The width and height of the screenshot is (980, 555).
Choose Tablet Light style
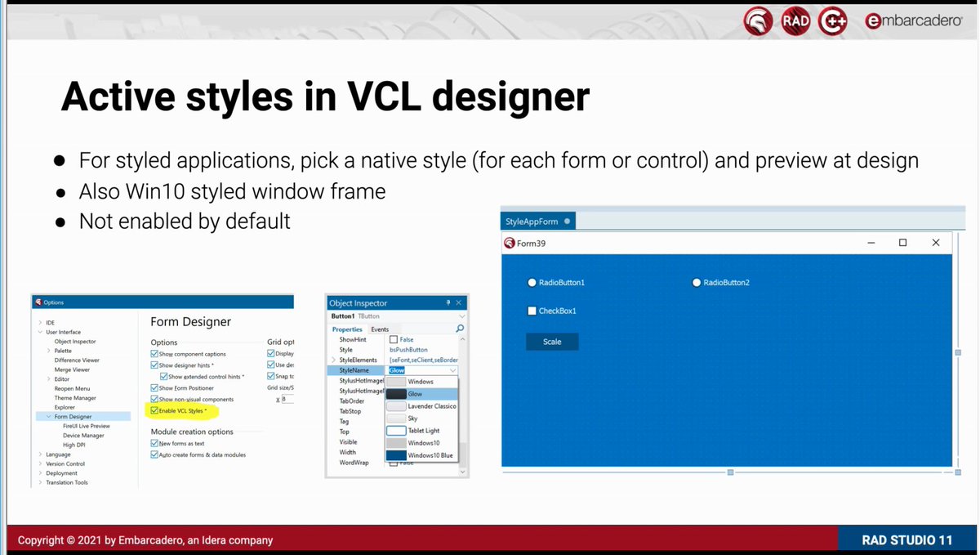tap(421, 431)
